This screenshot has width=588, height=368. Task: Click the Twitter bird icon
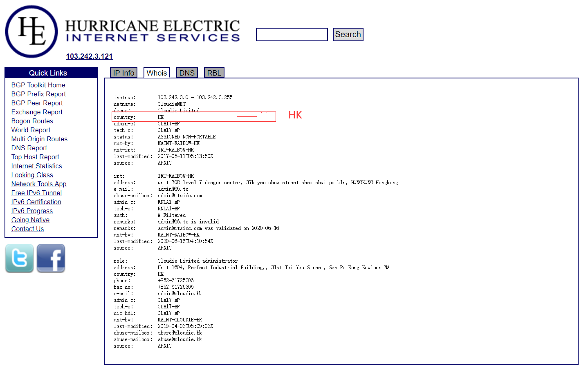click(x=19, y=258)
